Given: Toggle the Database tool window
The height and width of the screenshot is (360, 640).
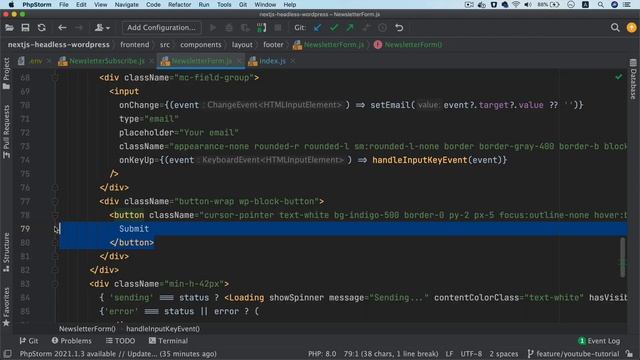Looking at the screenshot, I should [x=633, y=79].
